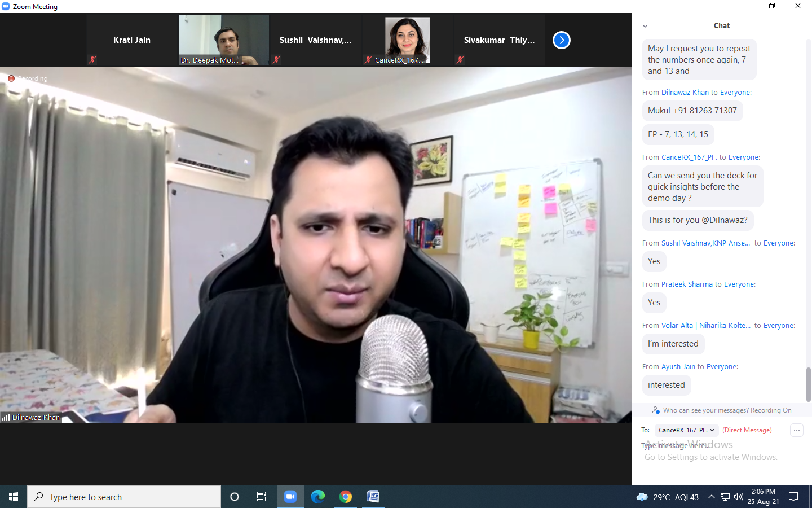Collapse the Chat panel using the chevron
The height and width of the screenshot is (508, 812).
[645, 26]
